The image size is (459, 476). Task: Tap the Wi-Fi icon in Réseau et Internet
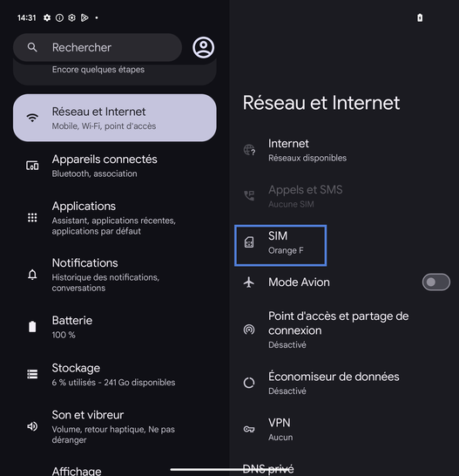click(32, 118)
